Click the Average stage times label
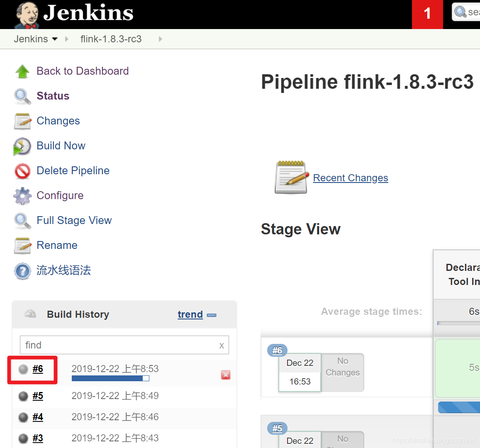 [371, 312]
